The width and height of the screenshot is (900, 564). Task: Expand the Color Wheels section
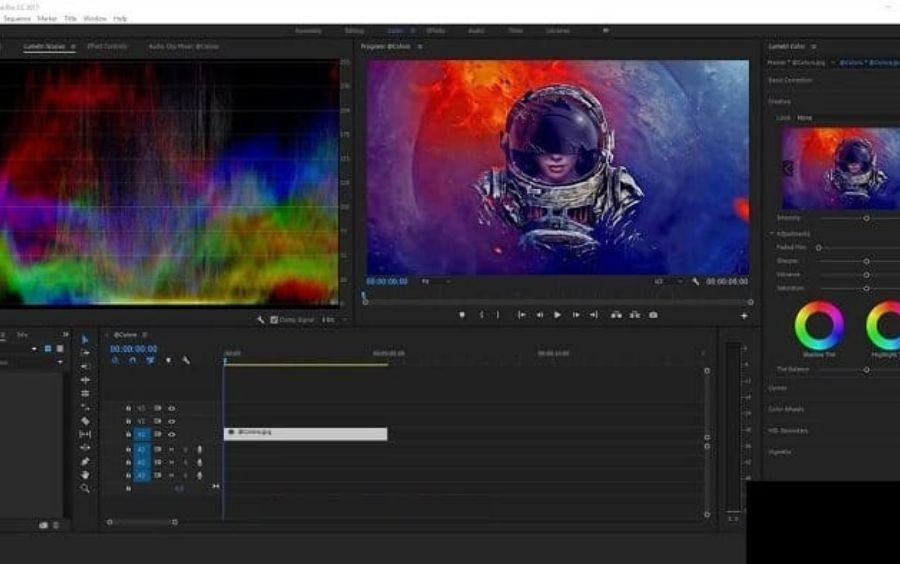(786, 410)
